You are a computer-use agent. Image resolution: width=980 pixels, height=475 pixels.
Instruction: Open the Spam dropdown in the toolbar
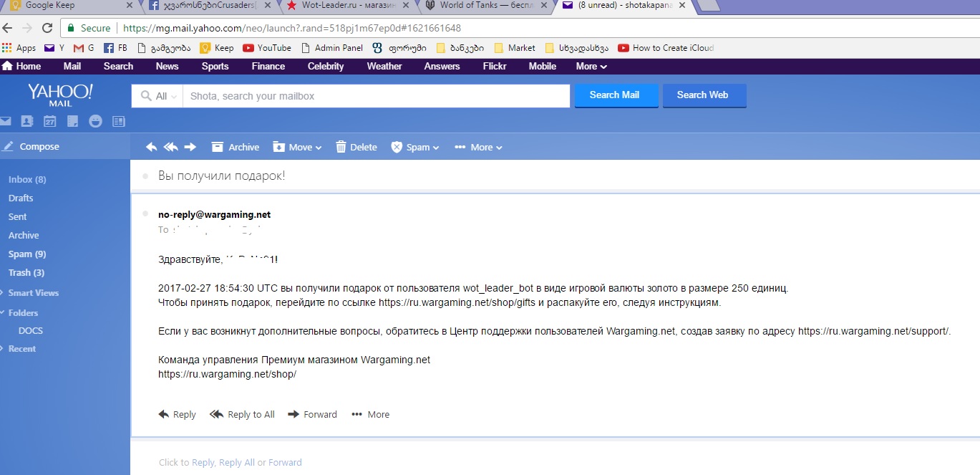point(415,147)
